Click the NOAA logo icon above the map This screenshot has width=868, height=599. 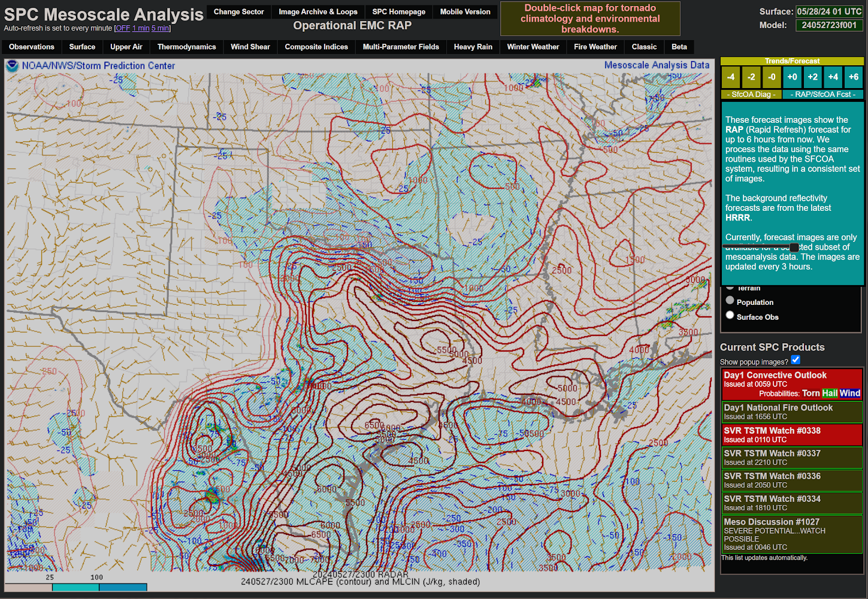coord(12,66)
